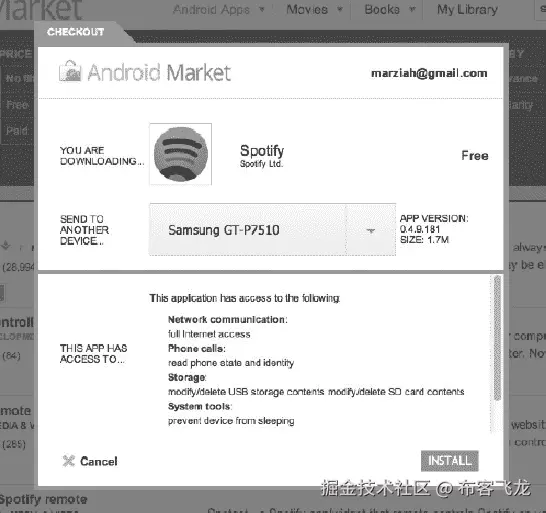The height and width of the screenshot is (513, 546).
Task: Click the Paid filter in background page
Action: click(17, 131)
